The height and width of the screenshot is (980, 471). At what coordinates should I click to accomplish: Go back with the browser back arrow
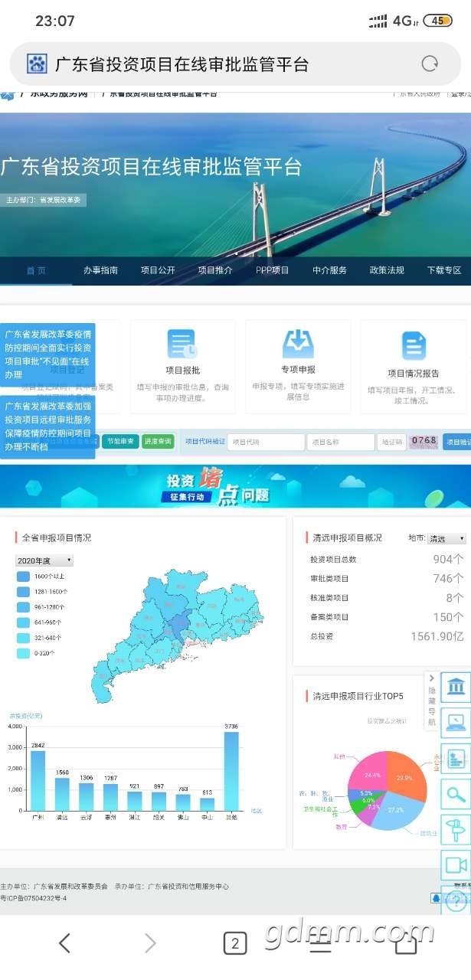[x=64, y=943]
